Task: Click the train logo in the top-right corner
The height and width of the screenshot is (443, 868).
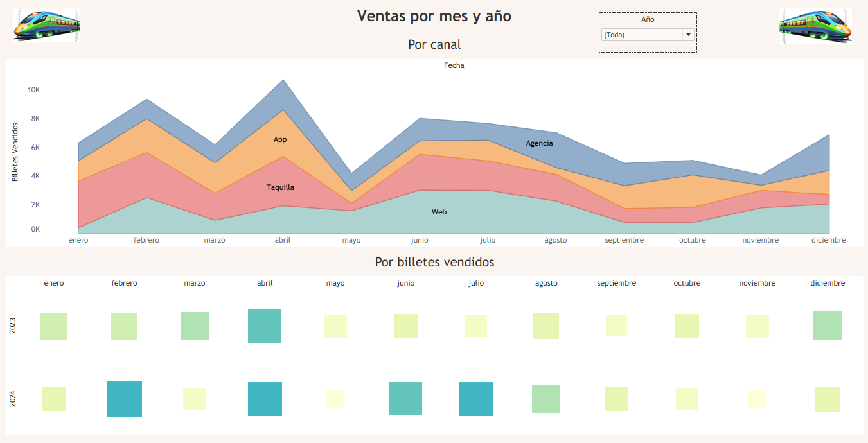Action: coord(815,26)
